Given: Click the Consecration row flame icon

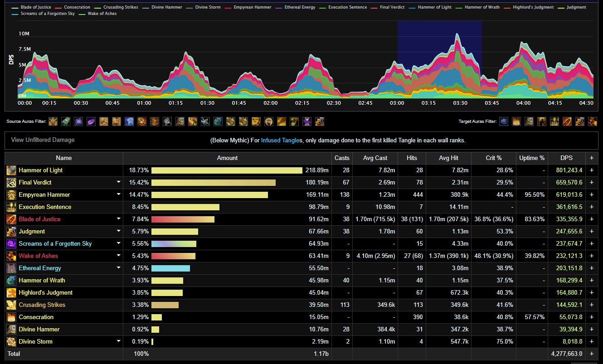Looking at the screenshot, I should (x=11, y=317).
